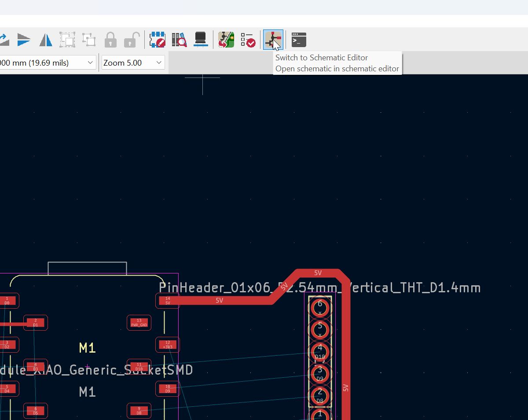This screenshot has height=420, width=528.
Task: Select pad 6 of the pin header
Action: pyautogui.click(x=319, y=307)
